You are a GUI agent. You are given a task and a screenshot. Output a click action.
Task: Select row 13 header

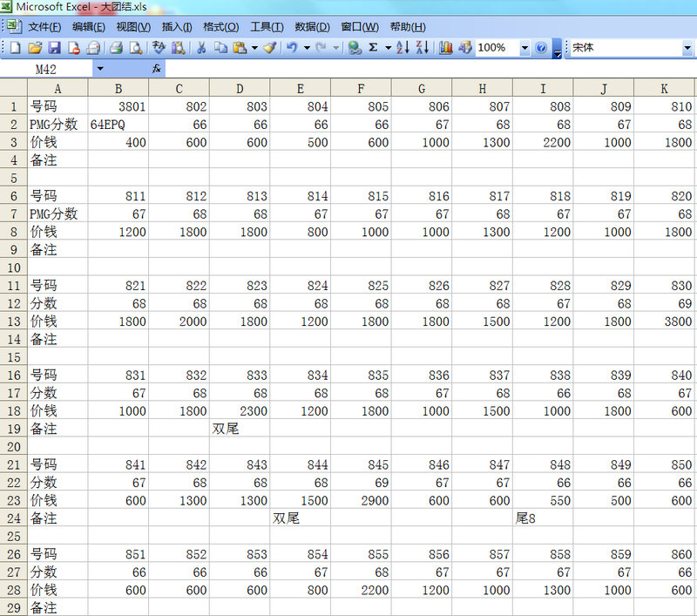pyautogui.click(x=13, y=321)
